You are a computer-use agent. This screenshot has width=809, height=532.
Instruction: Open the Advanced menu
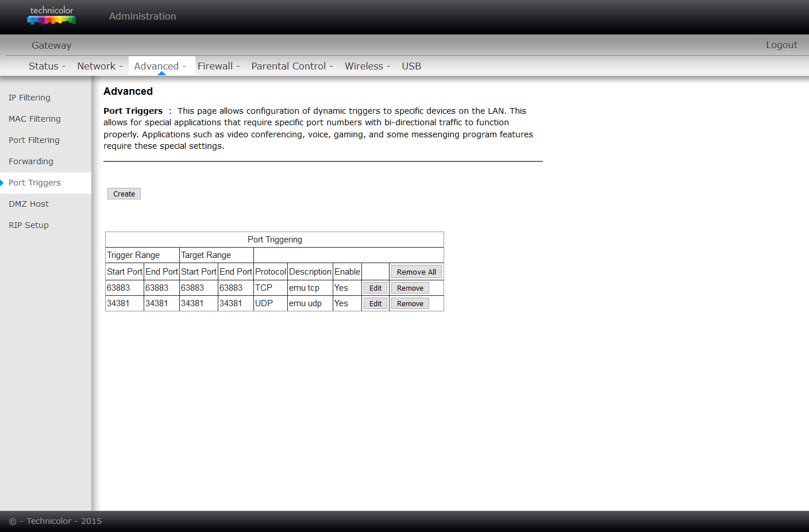coord(160,66)
